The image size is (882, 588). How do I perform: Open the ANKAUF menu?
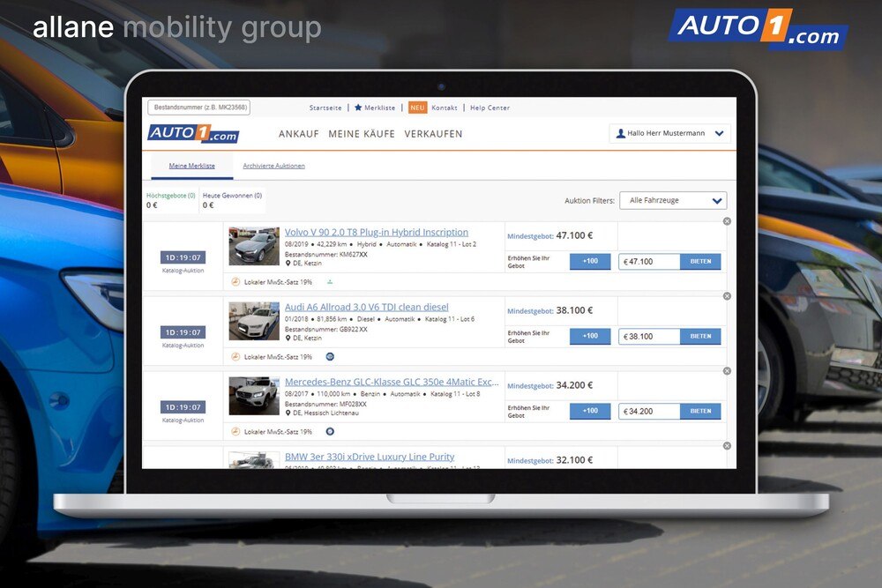point(299,134)
